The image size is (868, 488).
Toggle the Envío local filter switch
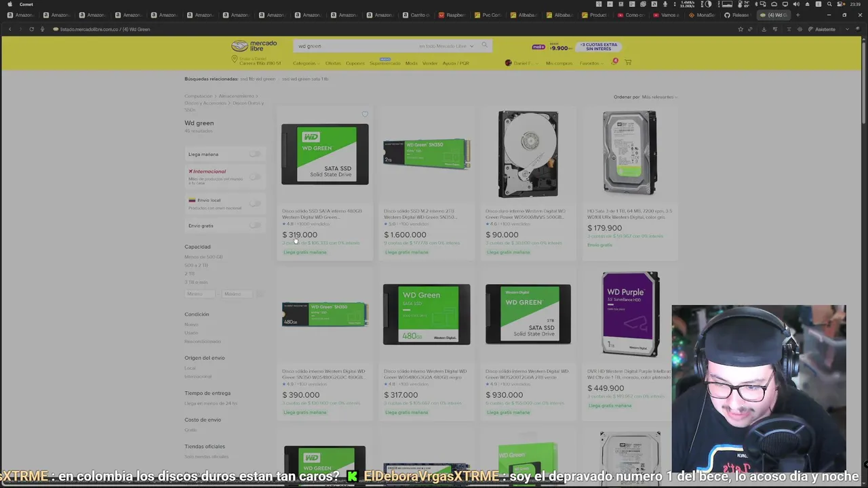click(254, 203)
